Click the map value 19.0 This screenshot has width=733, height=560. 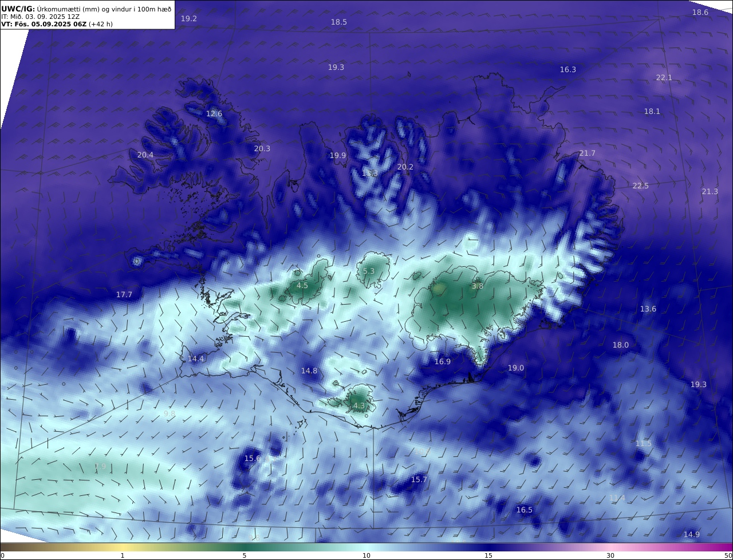516,368
